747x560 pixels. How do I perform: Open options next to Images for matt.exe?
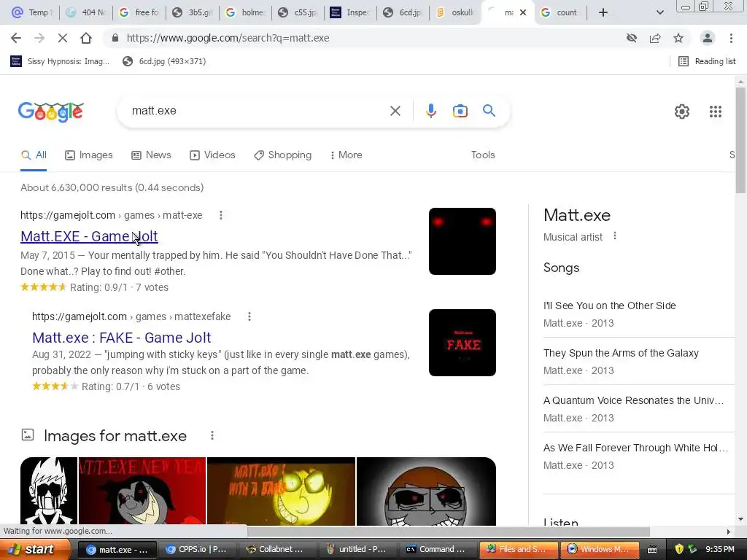(x=212, y=435)
